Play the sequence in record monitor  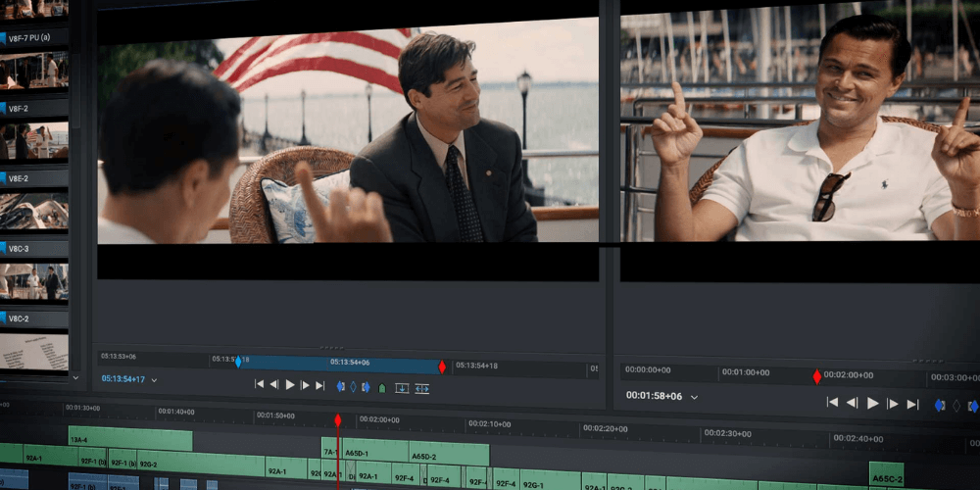click(x=873, y=404)
